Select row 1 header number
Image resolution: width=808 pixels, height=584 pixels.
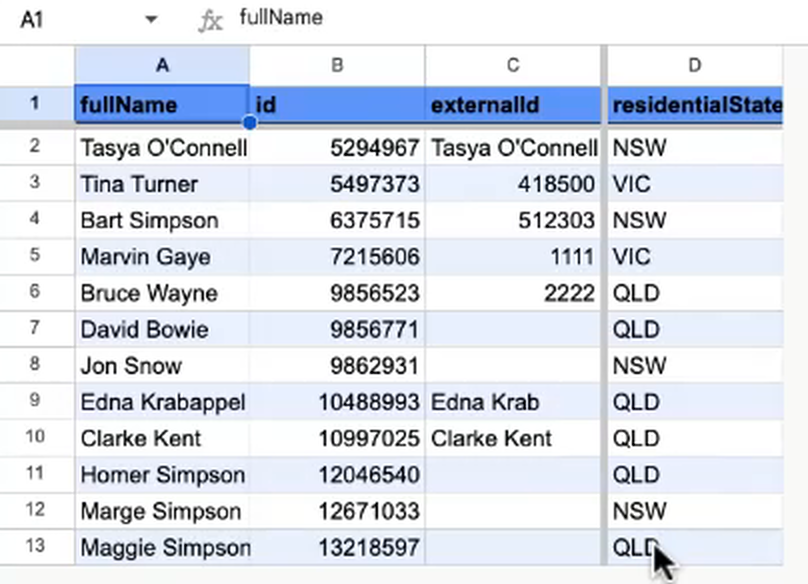pos(35,104)
